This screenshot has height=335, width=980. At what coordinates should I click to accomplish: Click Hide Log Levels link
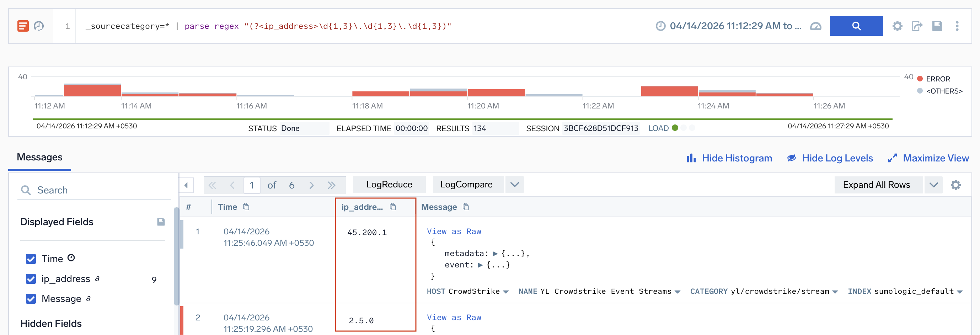click(837, 158)
